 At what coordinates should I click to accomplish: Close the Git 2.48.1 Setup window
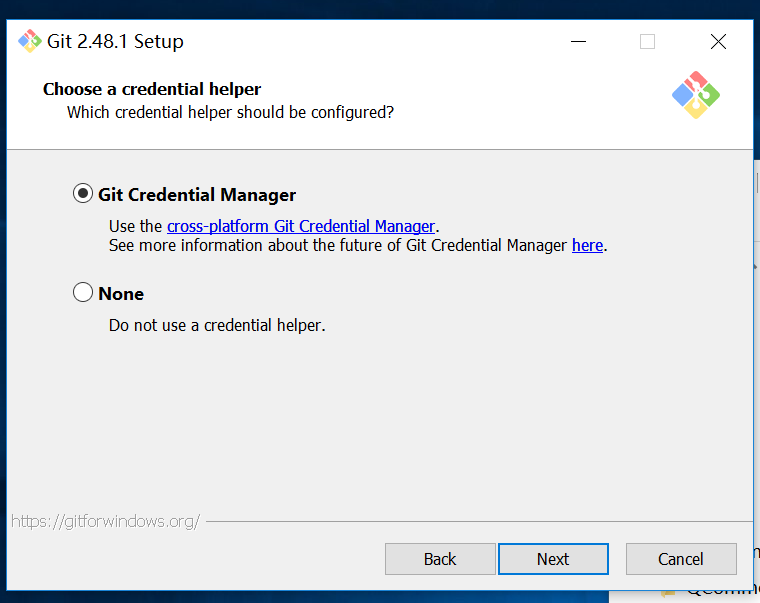pyautogui.click(x=718, y=42)
